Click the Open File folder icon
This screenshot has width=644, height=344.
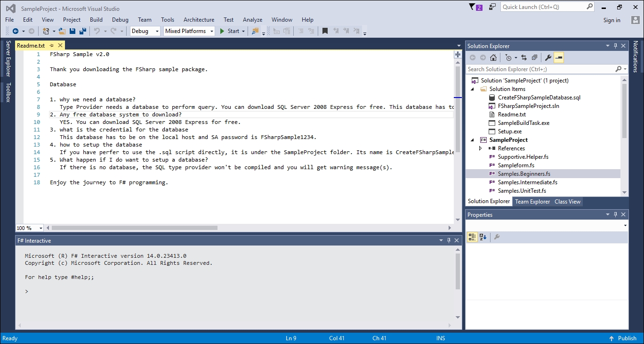tap(62, 31)
